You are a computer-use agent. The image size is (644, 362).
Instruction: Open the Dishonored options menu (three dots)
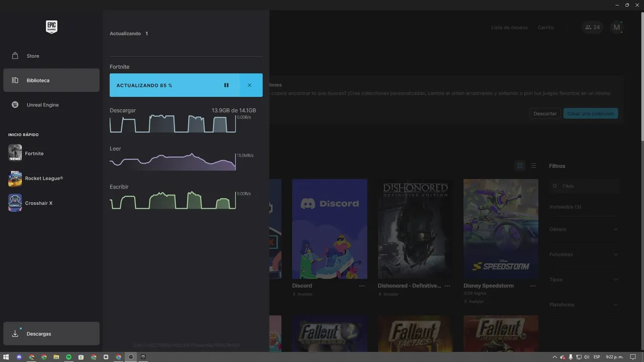(x=447, y=286)
